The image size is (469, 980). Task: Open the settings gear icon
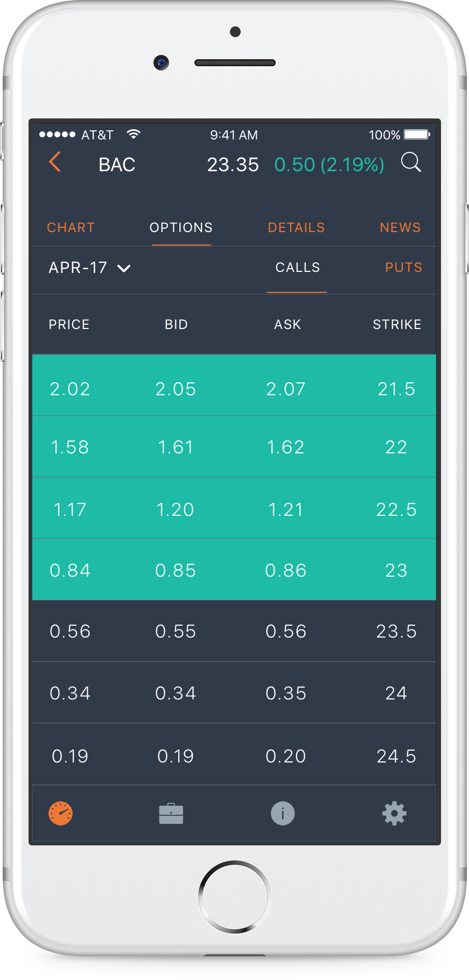(394, 813)
